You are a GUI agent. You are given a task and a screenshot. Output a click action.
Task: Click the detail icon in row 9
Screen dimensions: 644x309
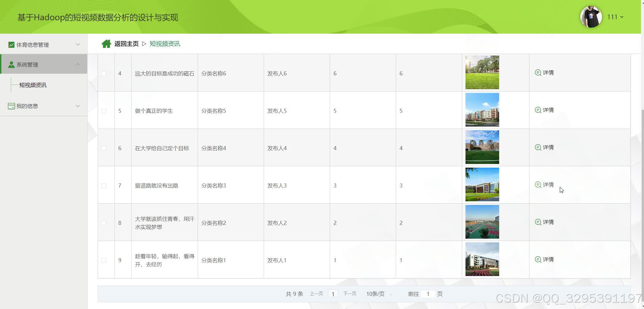tap(538, 260)
